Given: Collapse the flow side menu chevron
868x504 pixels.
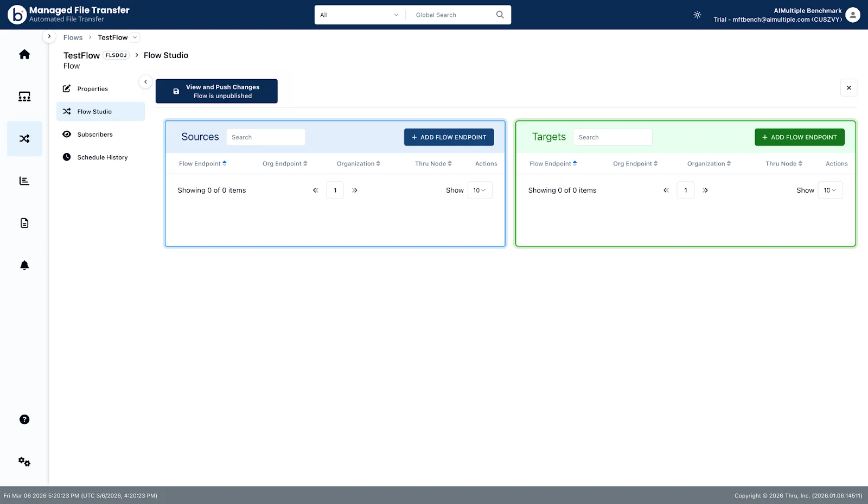Looking at the screenshot, I should [145, 82].
